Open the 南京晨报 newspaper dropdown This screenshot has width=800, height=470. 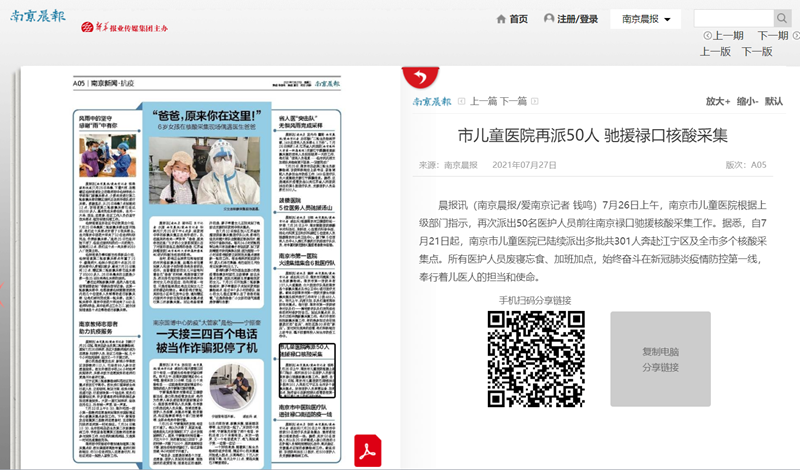click(645, 19)
